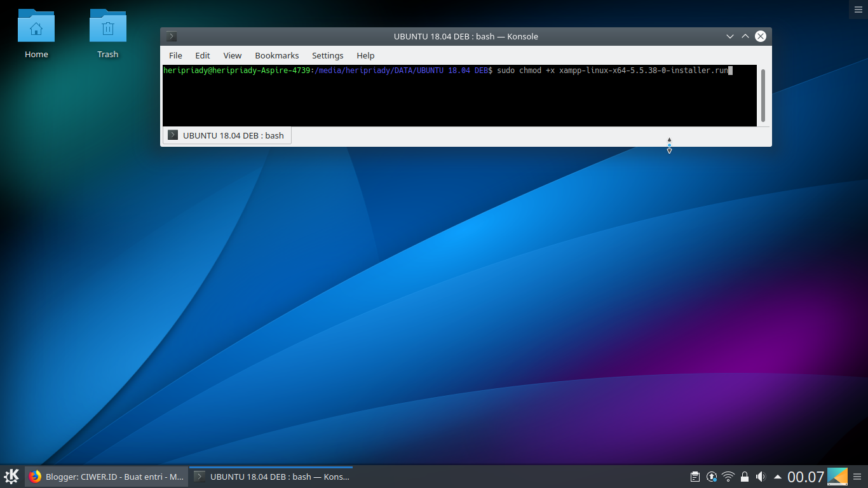Viewport: 868px width, 488px height.
Task: Expand hidden system tray icons arrow
Action: pos(777,477)
